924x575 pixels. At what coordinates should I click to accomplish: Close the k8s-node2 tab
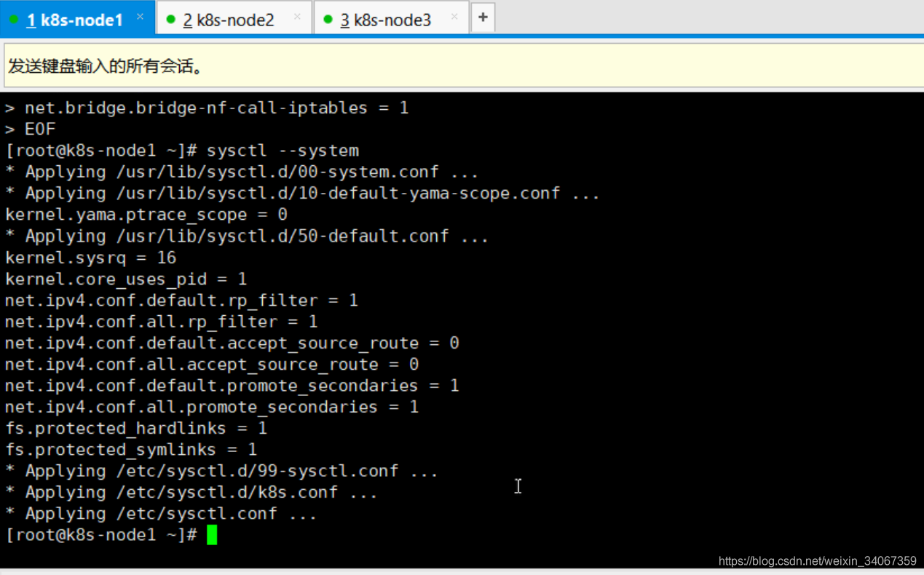297,17
